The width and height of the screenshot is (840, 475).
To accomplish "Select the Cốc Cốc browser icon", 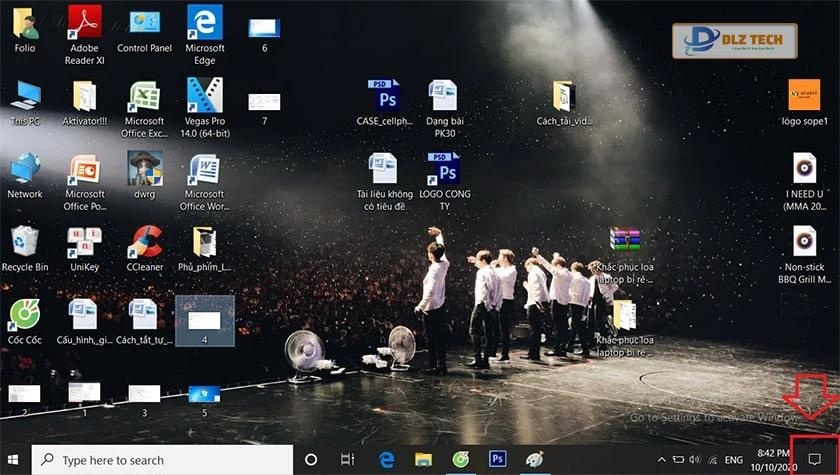I will coord(25,315).
